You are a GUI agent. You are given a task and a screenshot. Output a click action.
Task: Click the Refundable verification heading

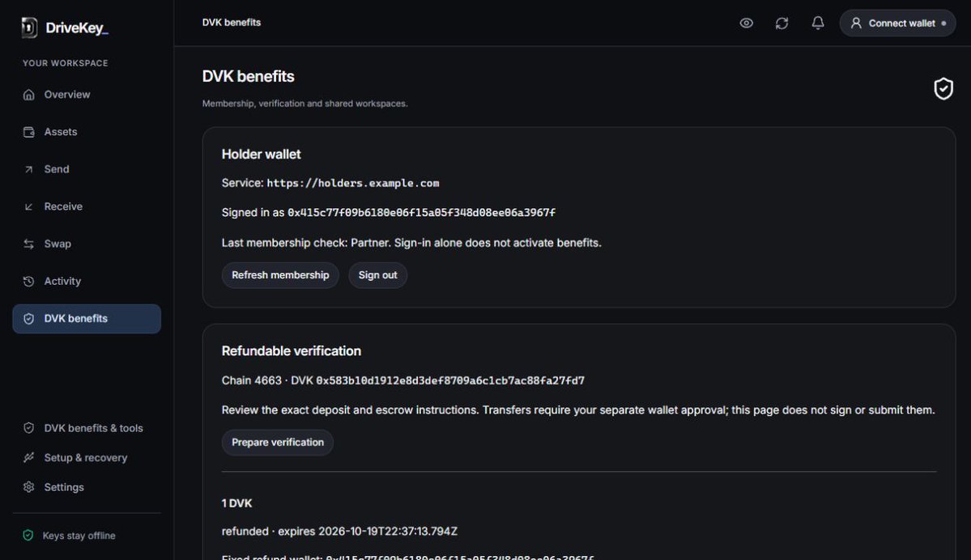(x=291, y=351)
